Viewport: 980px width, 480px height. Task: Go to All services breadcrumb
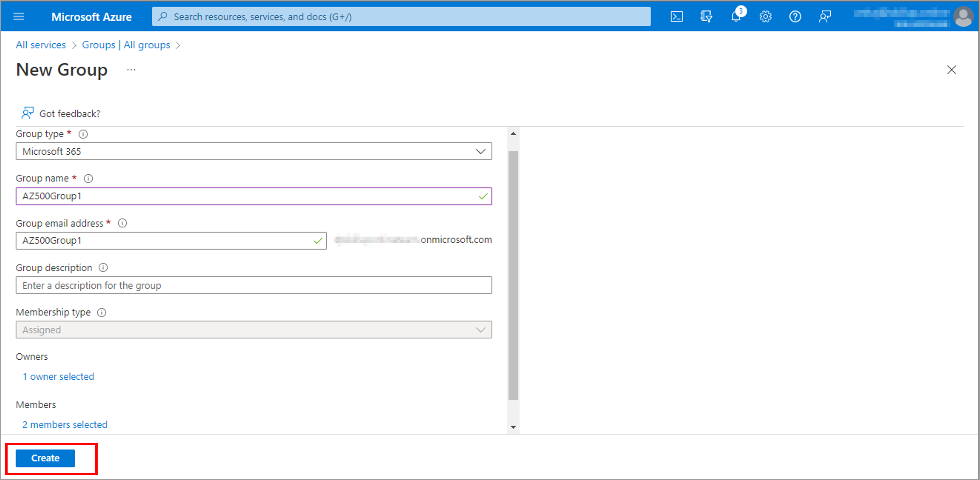pyautogui.click(x=41, y=45)
